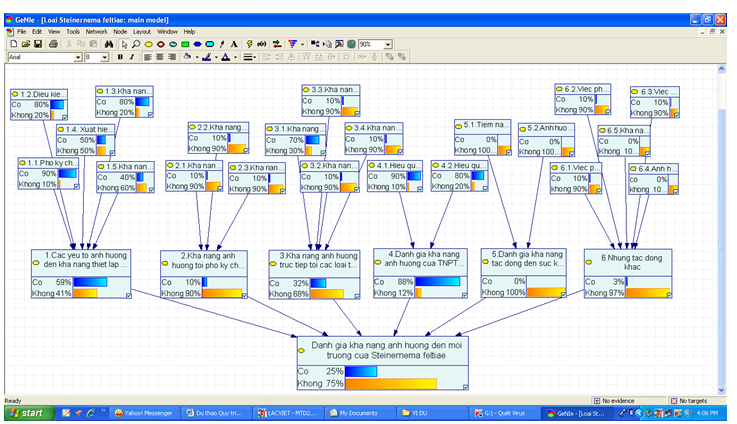Click the Windows Start button

click(x=26, y=412)
